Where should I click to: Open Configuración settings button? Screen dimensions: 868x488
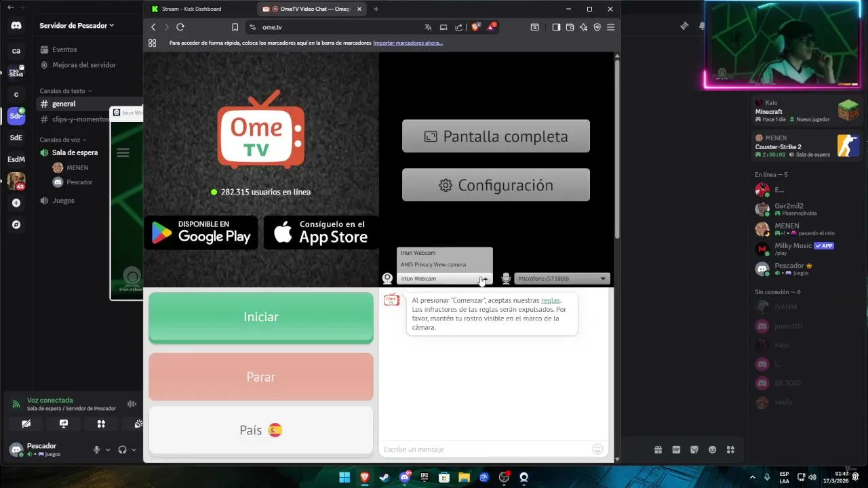tap(496, 185)
